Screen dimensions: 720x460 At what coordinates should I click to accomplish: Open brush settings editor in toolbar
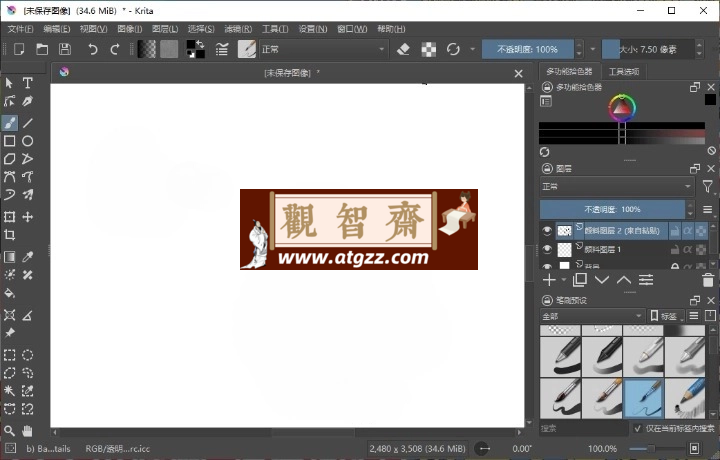(x=221, y=49)
